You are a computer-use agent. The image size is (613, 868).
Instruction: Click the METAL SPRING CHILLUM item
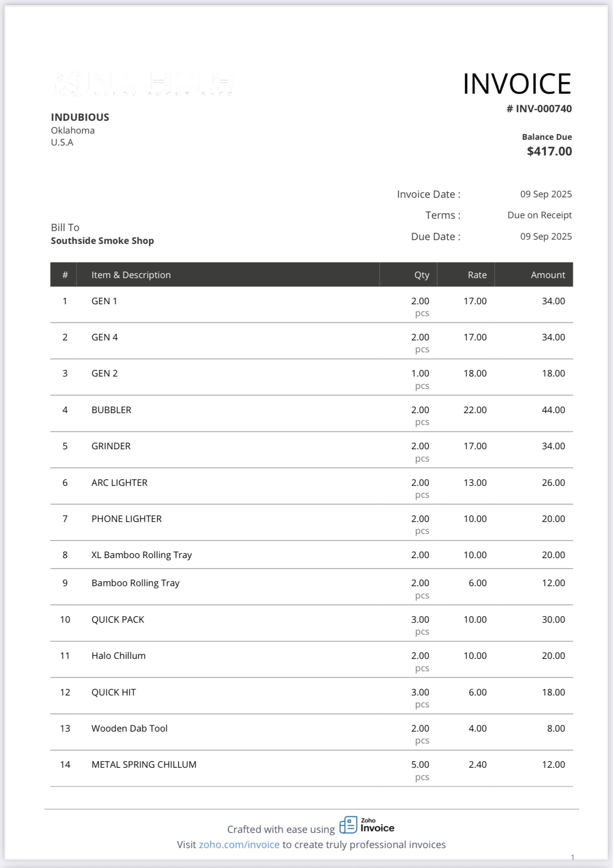[x=144, y=764]
